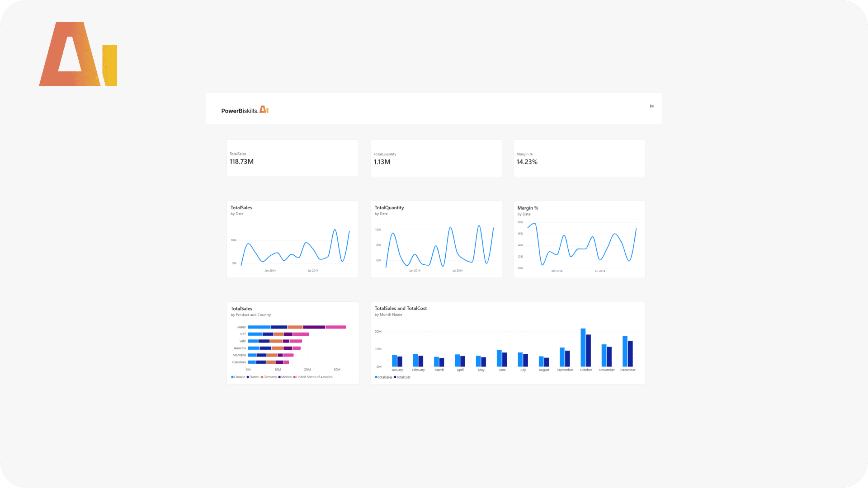Select the TotalQuantity by Date line chart
Image resolution: width=868 pixels, height=488 pixels.
pos(437,239)
